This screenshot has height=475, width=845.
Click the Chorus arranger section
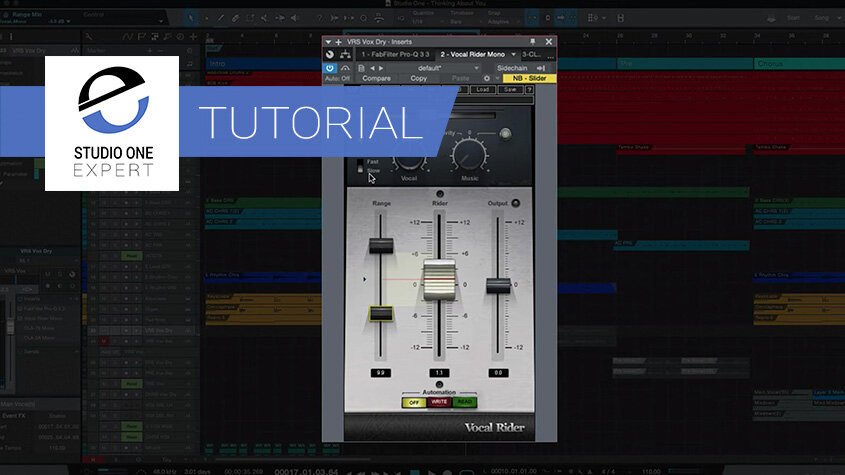pos(799,64)
